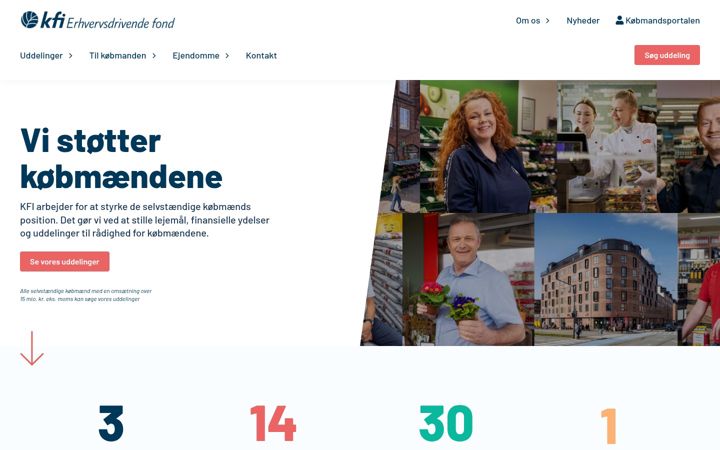720x450 pixels.
Task: Click the statistic number 3
Action: [111, 423]
